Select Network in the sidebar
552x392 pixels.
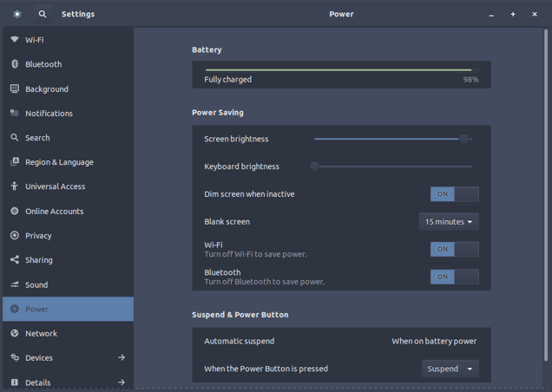pos(69,333)
